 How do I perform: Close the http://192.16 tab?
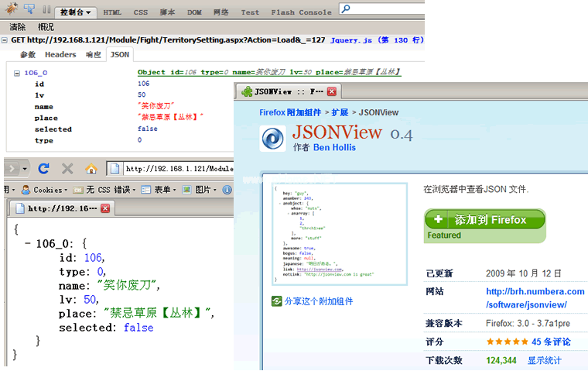coord(105,208)
